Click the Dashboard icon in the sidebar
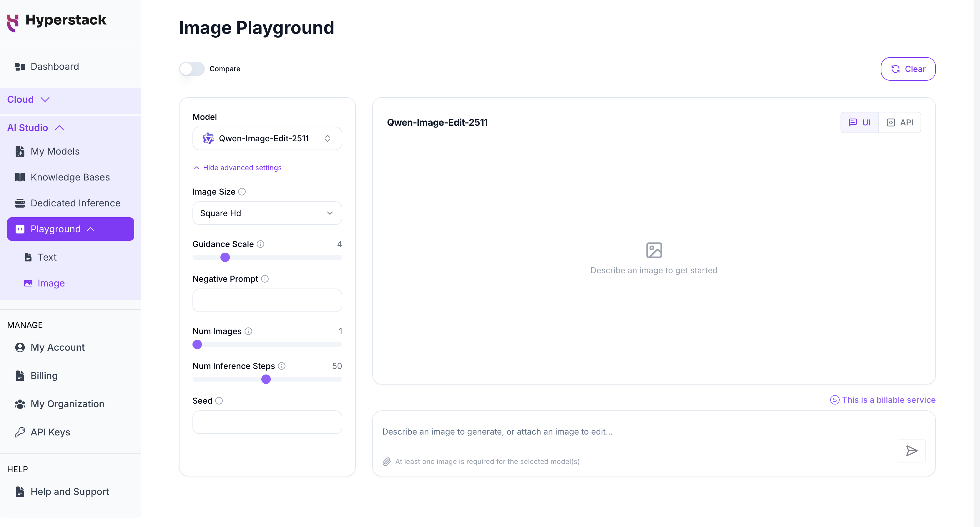 (x=20, y=67)
